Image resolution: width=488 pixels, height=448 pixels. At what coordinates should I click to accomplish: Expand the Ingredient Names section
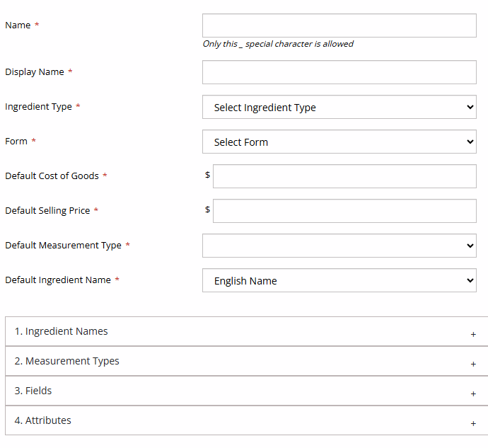coord(62,331)
